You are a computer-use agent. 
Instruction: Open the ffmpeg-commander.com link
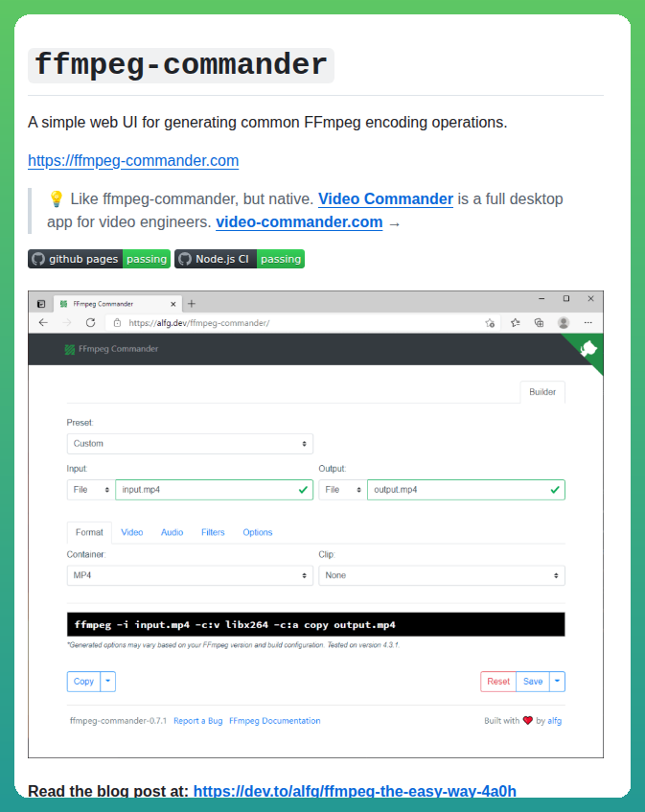click(x=133, y=160)
